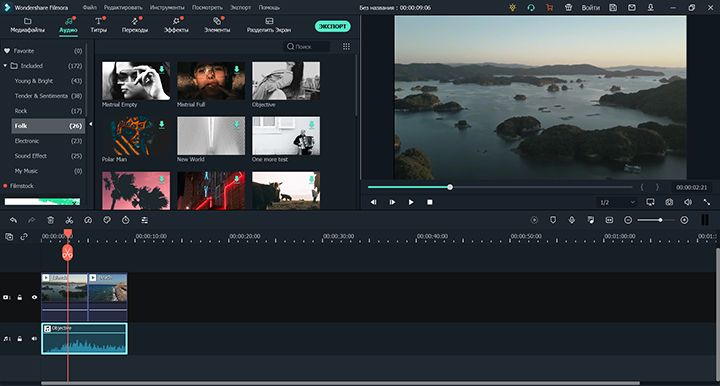
Task: Click the redo arrow icon
Action: point(31,220)
